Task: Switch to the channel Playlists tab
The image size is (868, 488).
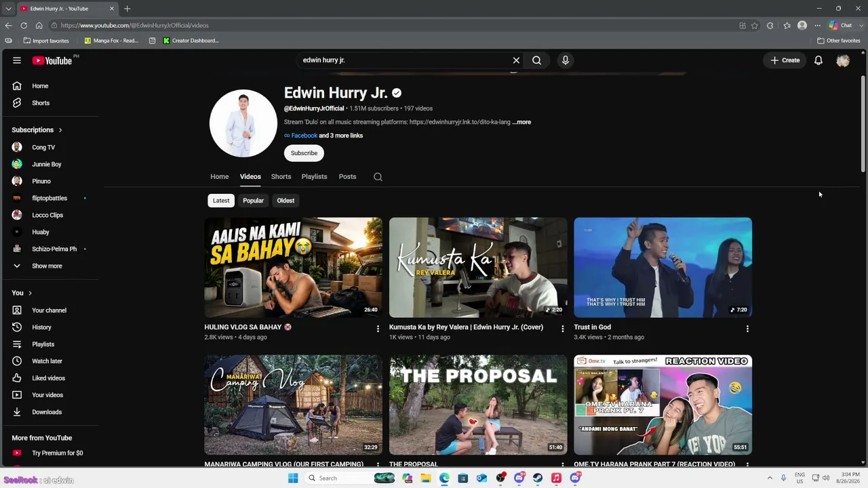Action: click(x=315, y=177)
